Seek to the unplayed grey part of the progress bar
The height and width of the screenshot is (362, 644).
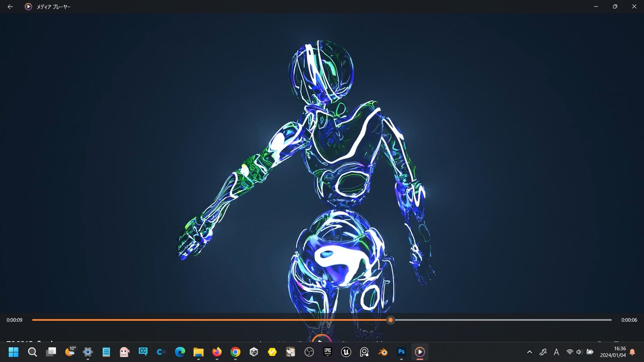coord(503,320)
